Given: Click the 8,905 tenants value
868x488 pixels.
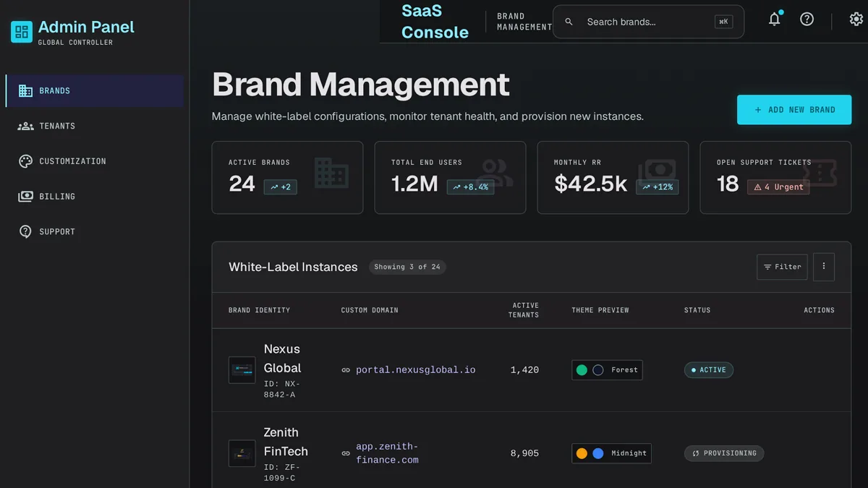Looking at the screenshot, I should point(524,453).
